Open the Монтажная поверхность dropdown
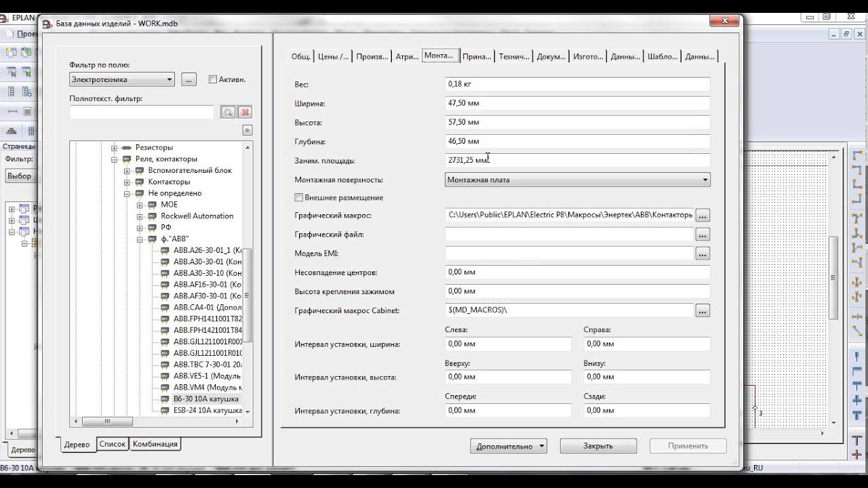This screenshot has height=488, width=868. [x=578, y=180]
